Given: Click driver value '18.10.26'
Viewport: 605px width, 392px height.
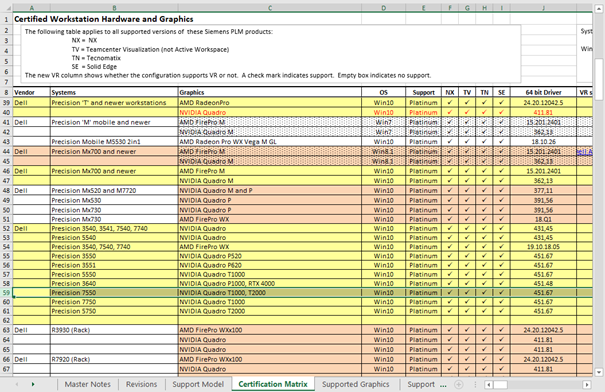Looking at the screenshot, I should (x=543, y=142).
